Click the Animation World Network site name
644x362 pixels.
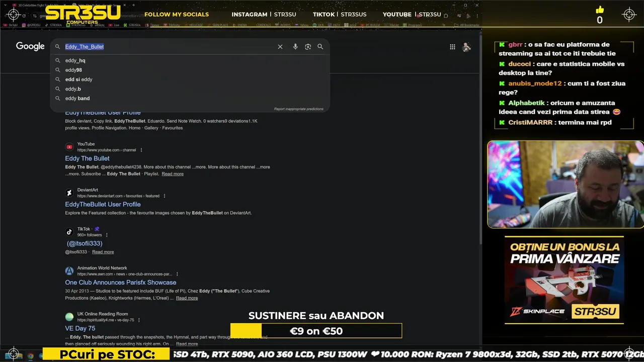pos(102,268)
